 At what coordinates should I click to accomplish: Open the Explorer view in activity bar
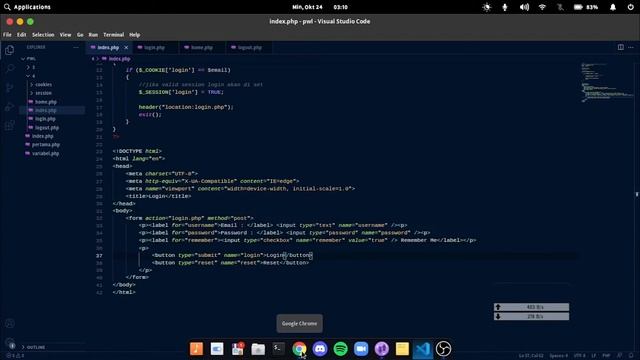9,50
